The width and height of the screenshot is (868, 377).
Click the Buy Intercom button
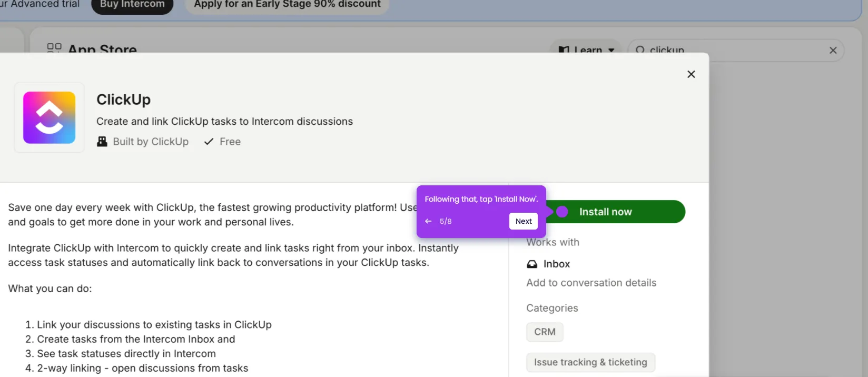(x=132, y=4)
